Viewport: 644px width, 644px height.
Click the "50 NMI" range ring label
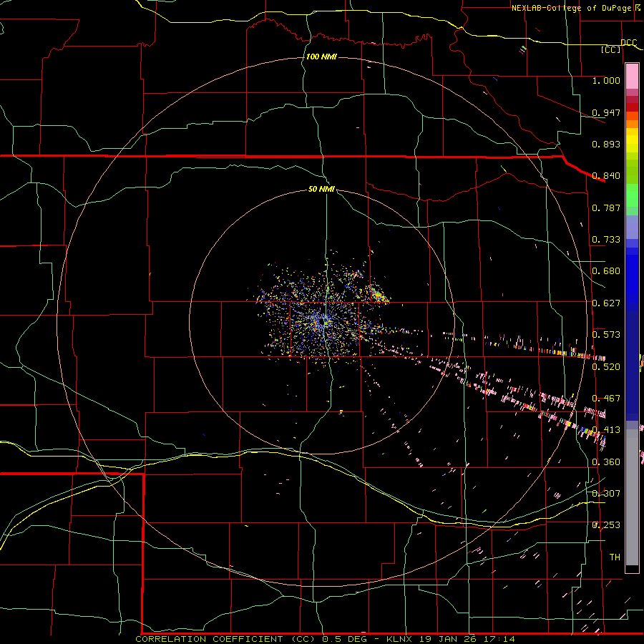(x=321, y=190)
